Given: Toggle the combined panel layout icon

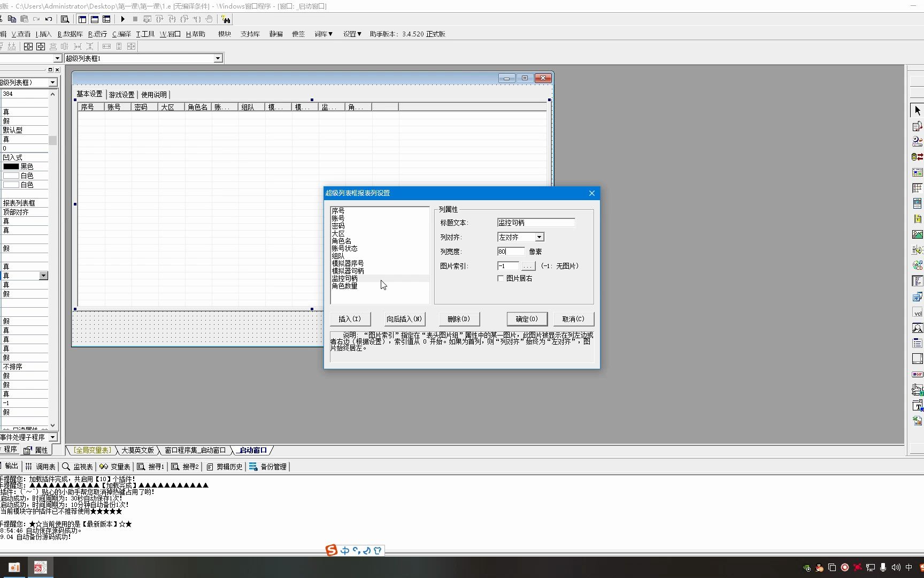Looking at the screenshot, I should (x=106, y=19).
